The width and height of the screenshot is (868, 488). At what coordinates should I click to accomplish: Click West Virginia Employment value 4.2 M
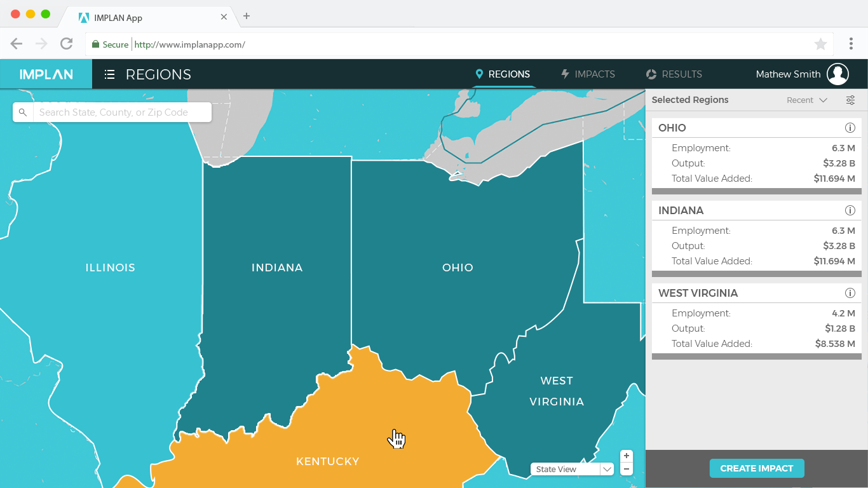[x=843, y=313]
